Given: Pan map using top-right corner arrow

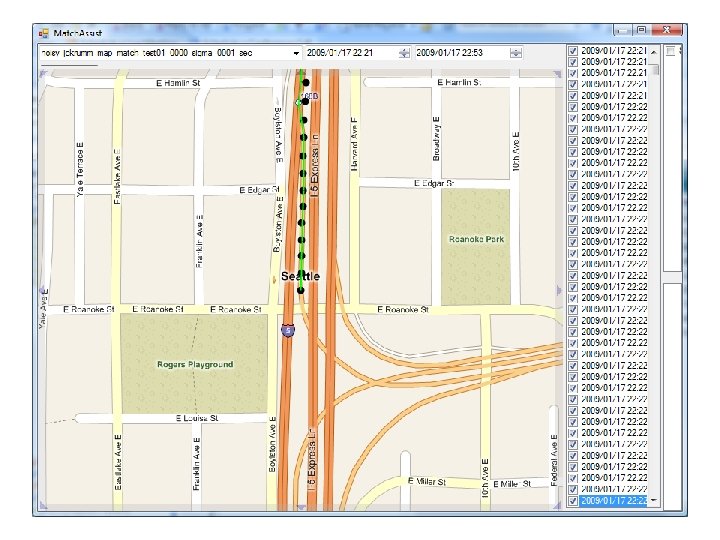Looking at the screenshot, I should click(557, 74).
